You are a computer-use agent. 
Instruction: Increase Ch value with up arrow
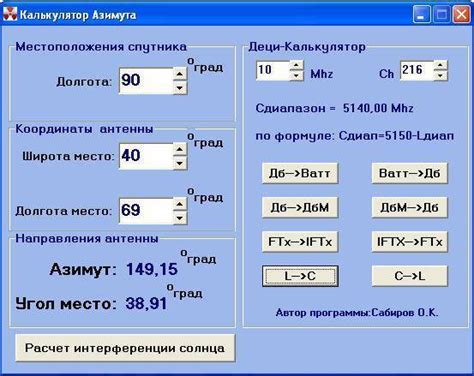441,65
